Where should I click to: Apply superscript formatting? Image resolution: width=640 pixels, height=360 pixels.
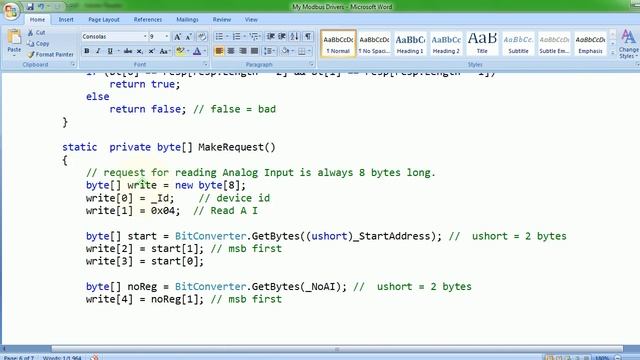[x=151, y=51]
